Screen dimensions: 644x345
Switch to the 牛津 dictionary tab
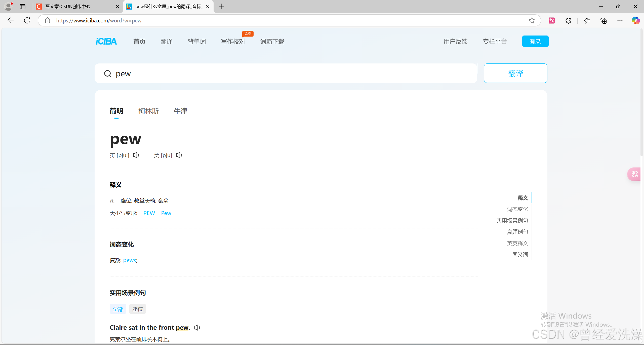[180, 111]
